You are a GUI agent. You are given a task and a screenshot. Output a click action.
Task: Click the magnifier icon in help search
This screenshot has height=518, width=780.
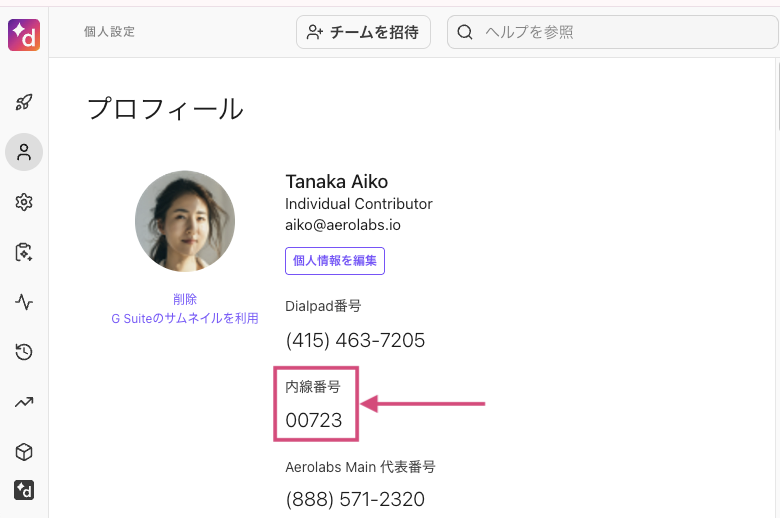click(x=465, y=32)
